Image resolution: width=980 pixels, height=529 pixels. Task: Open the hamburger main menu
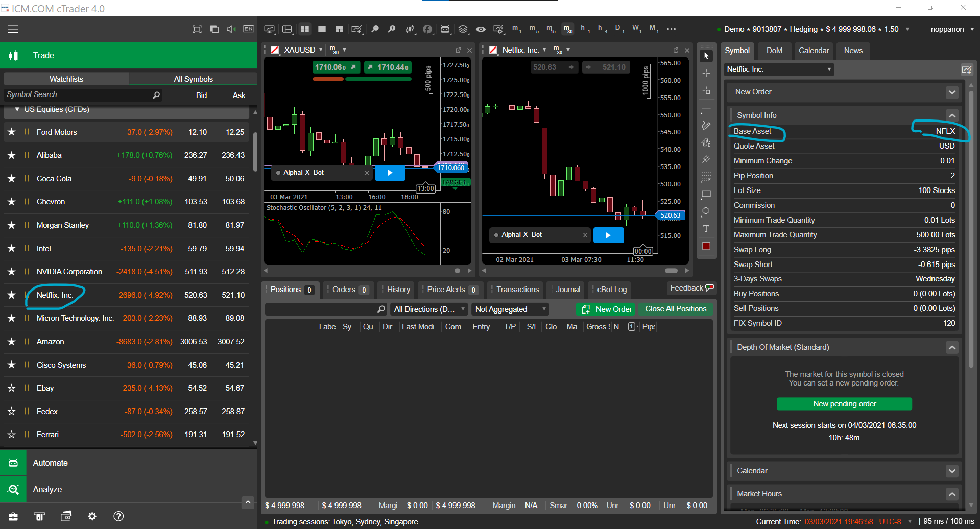[13, 29]
